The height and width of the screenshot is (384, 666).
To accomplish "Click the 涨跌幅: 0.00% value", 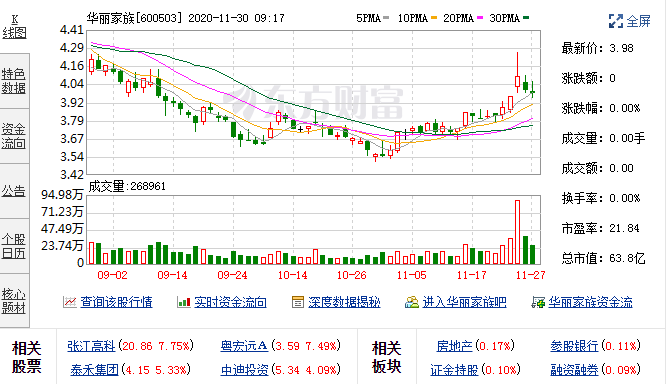I will (624, 108).
